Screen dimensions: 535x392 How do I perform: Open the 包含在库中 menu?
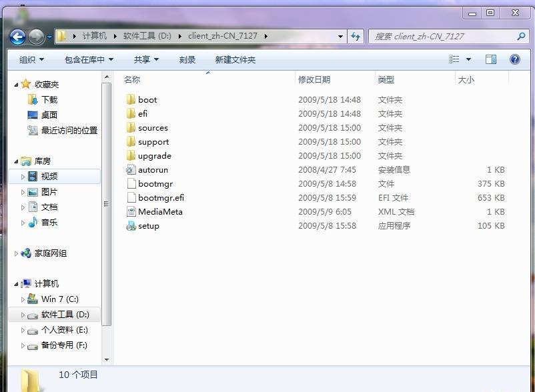coord(89,59)
